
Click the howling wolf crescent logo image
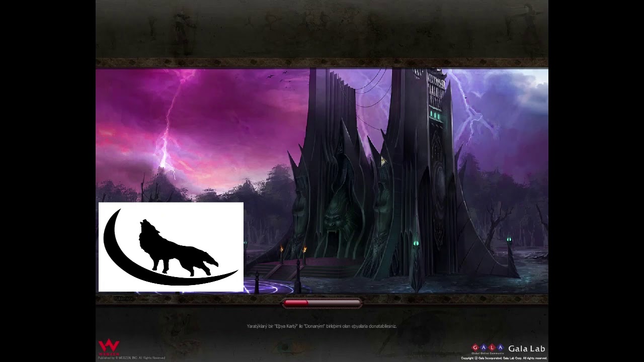[171, 247]
